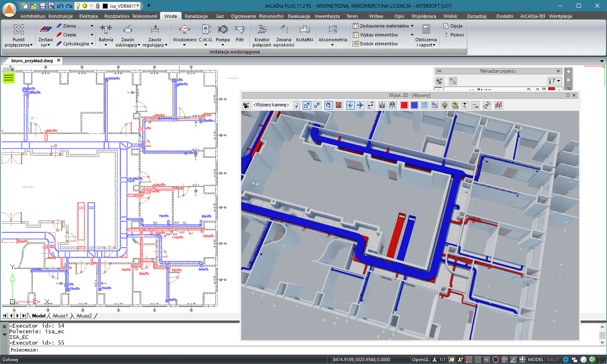Click the round 3D rotate icon in Widok 3D
The width and height of the screenshot is (607, 364).
point(487,105)
